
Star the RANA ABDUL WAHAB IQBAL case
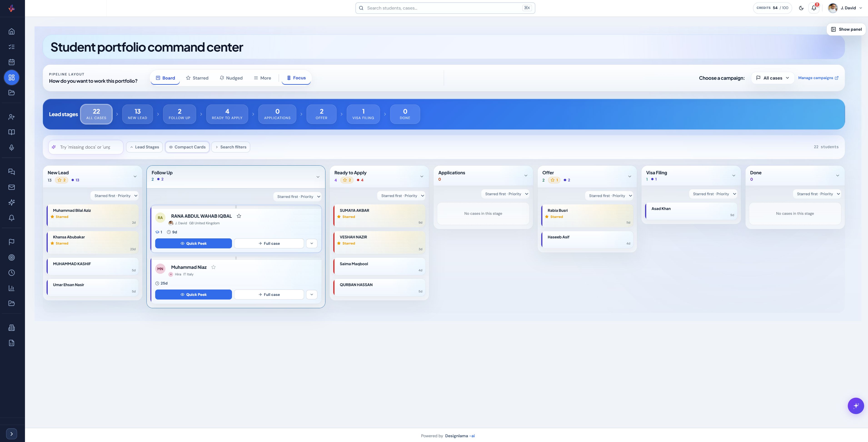click(x=239, y=216)
